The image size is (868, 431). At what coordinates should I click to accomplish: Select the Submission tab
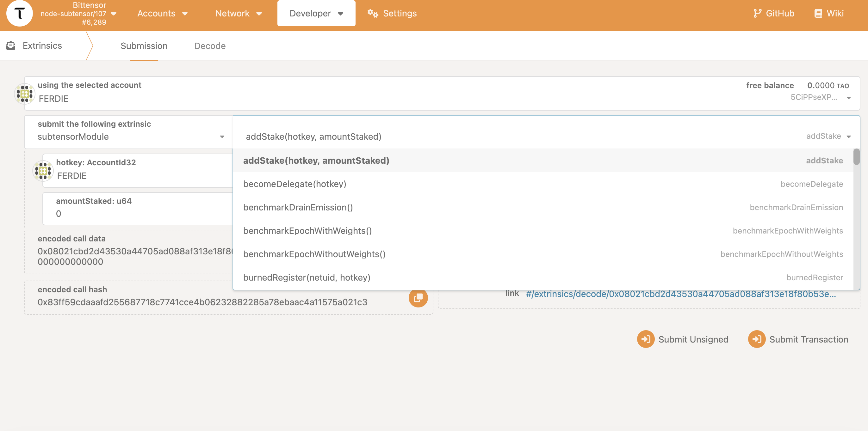[x=144, y=46]
